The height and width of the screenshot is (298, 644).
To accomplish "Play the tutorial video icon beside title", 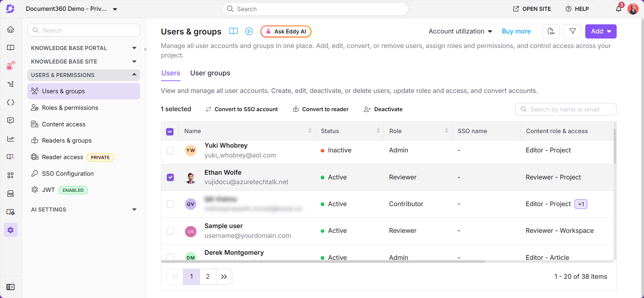I will pos(249,31).
